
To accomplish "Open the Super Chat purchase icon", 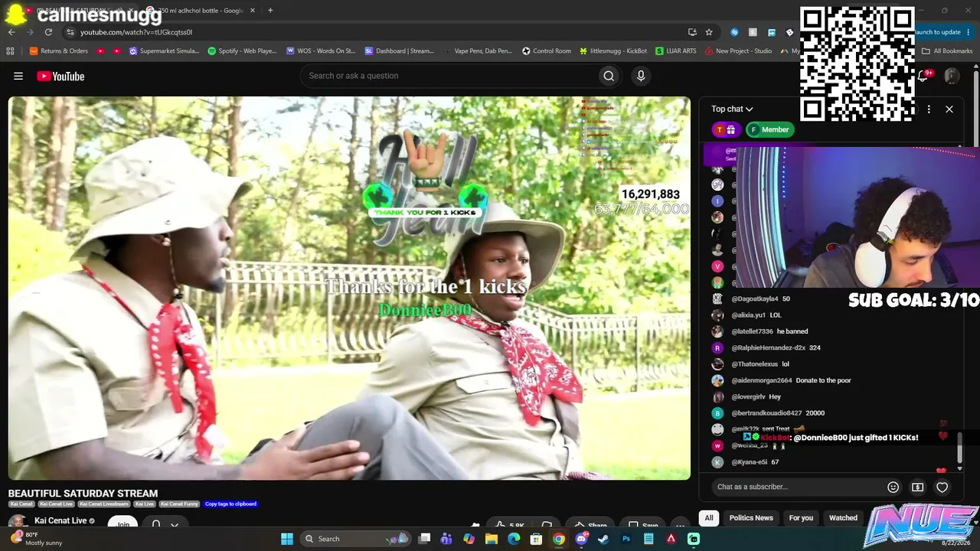I will (x=917, y=487).
